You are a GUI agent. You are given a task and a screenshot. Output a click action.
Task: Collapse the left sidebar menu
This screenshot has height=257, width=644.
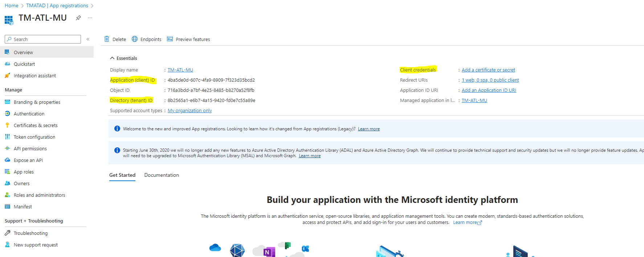click(x=88, y=39)
